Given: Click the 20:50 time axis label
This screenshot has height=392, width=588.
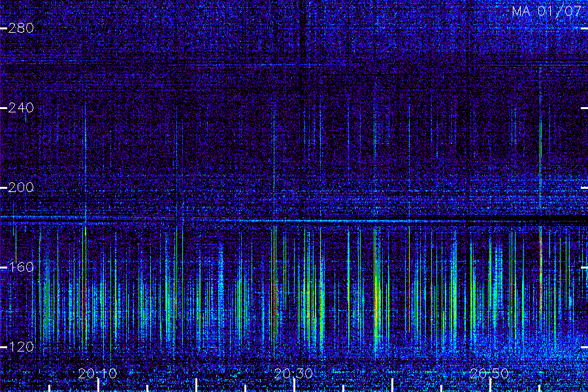Looking at the screenshot, I should pos(489,373).
